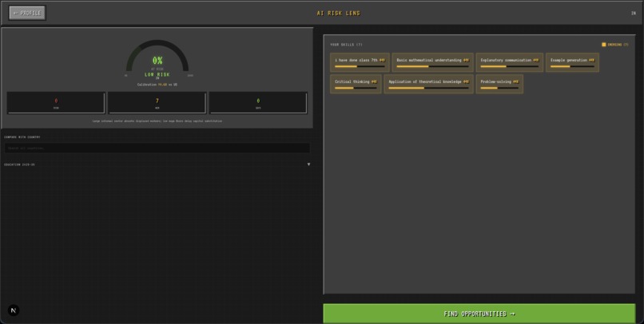Viewport: 644px width, 324px height.
Task: Click the Emerging (7) legend label
Action: coord(618,45)
